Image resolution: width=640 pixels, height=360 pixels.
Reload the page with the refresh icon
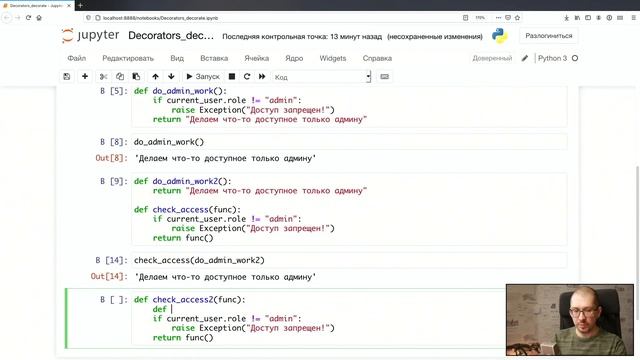coord(28,18)
